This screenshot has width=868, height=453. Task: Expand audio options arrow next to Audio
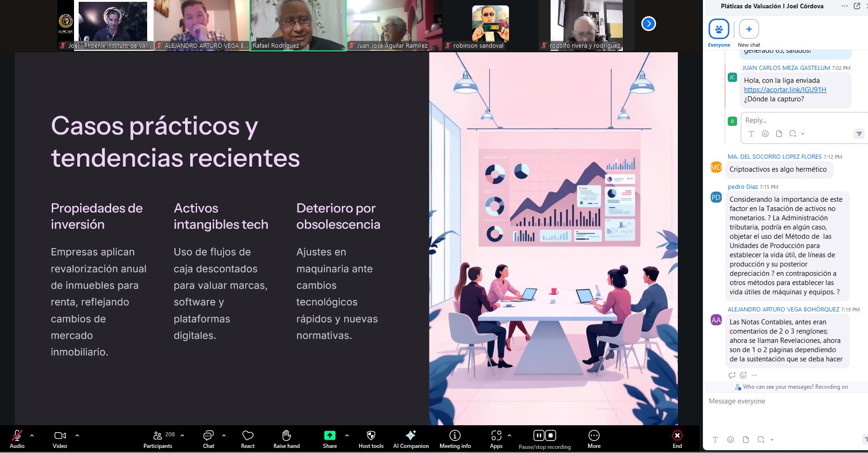pyautogui.click(x=32, y=435)
